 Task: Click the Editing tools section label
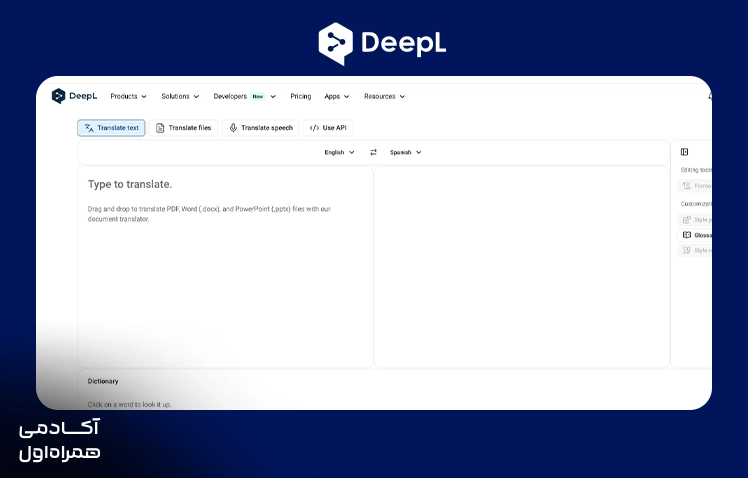click(696, 170)
